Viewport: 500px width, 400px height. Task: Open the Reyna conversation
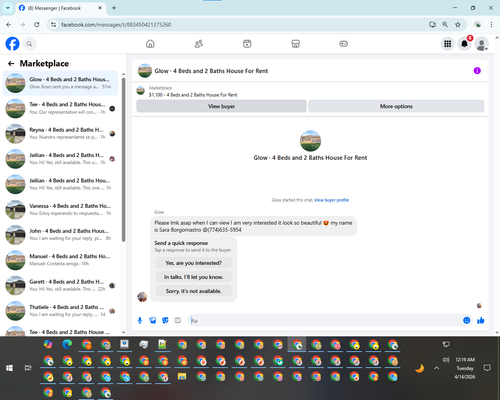coord(60,134)
